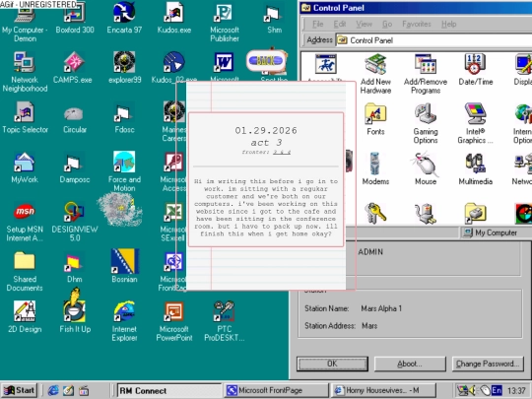
Task: Open the Edit menu in Control Panel
Action: (340, 24)
